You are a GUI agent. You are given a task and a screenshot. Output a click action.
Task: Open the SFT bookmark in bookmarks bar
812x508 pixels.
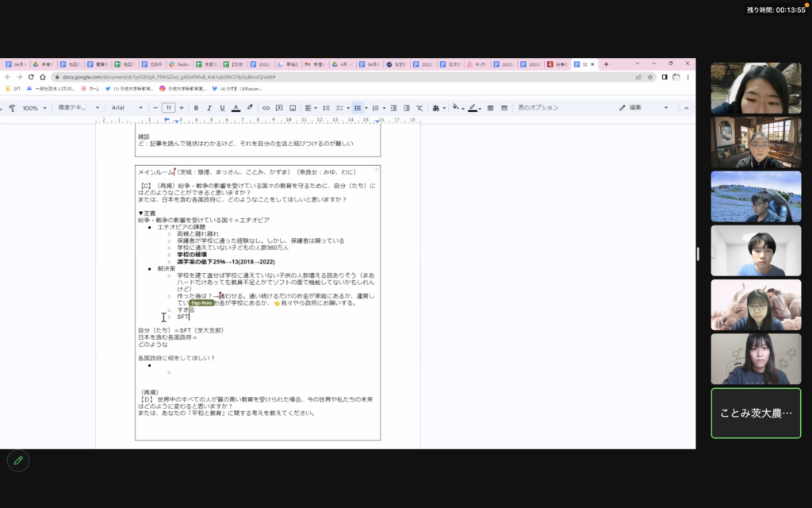pos(13,89)
